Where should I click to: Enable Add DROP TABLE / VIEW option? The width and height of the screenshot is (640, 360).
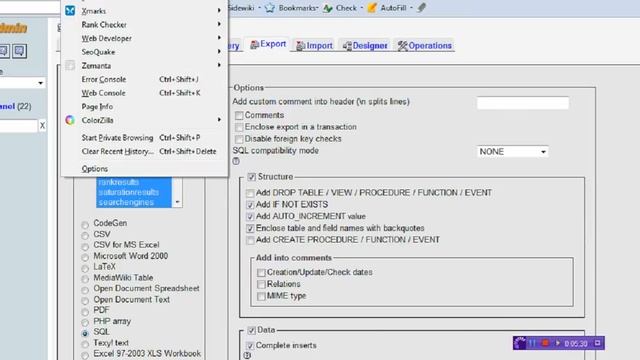[x=250, y=193]
